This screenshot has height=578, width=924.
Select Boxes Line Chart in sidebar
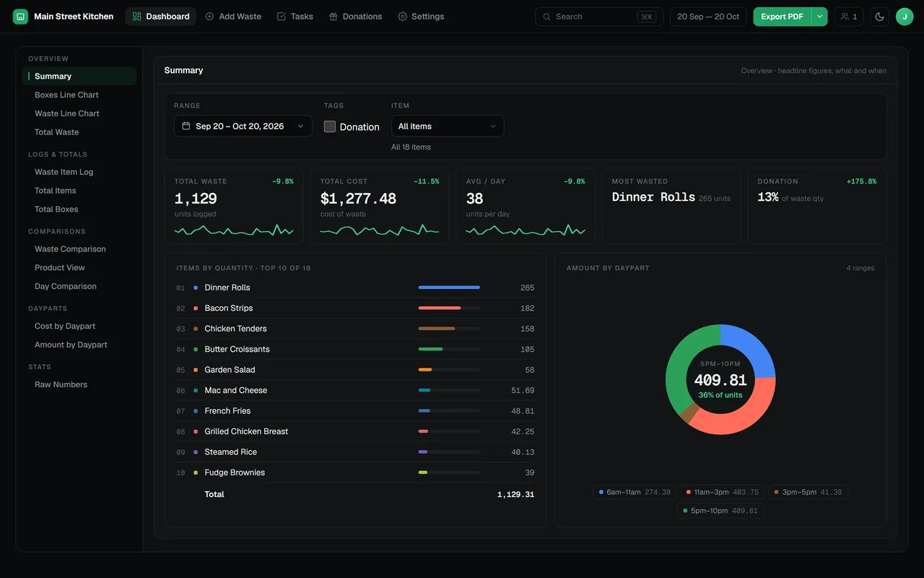[79, 95]
